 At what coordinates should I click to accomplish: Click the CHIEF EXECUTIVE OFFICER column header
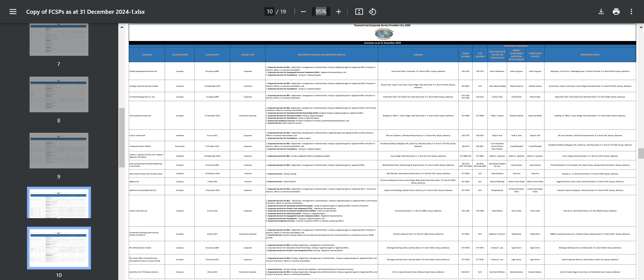click(x=497, y=55)
